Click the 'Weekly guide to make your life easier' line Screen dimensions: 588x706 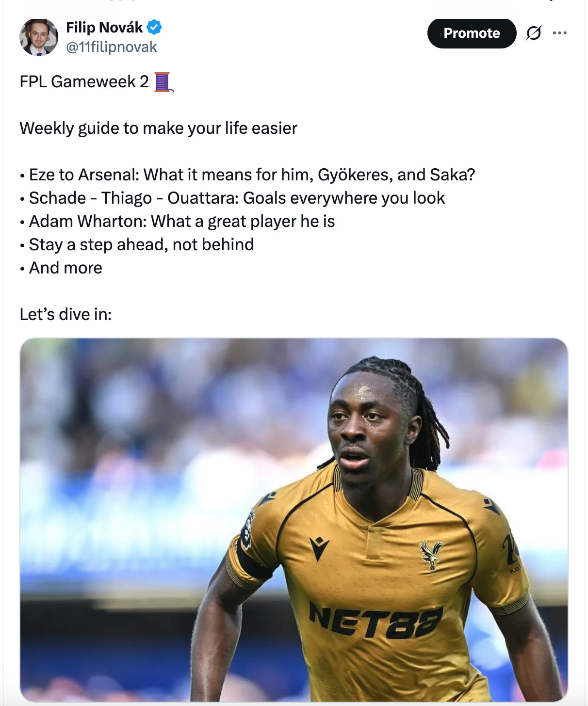pos(159,128)
